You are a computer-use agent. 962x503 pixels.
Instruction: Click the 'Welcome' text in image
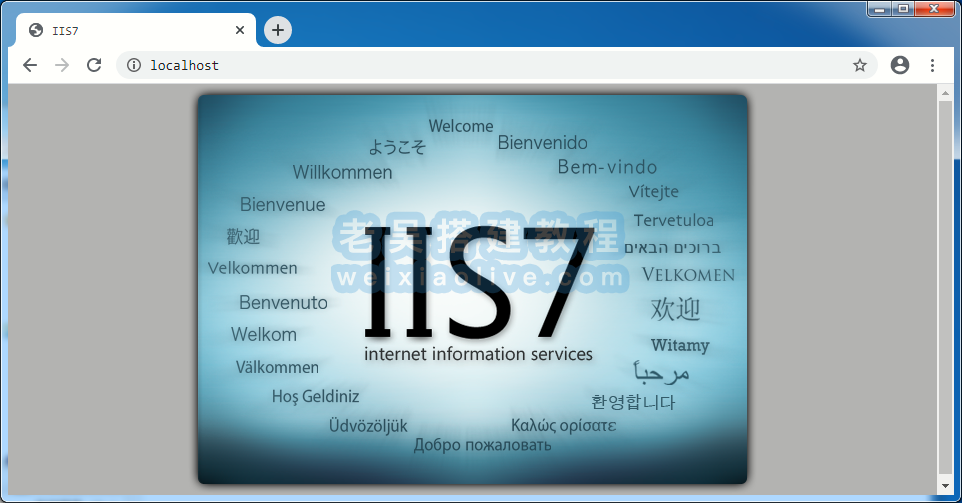[x=461, y=126]
